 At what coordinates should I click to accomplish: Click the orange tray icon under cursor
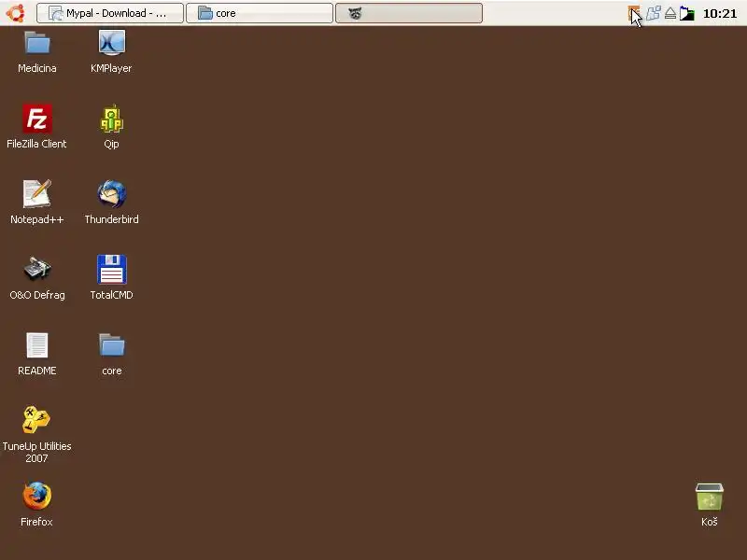pos(634,13)
